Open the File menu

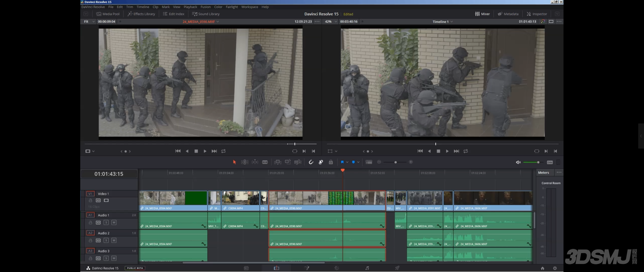tap(111, 7)
